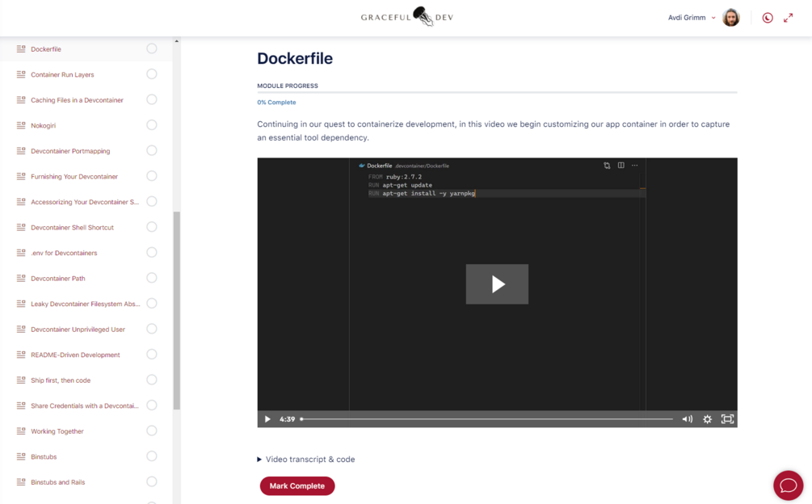Image resolution: width=812 pixels, height=504 pixels.
Task: Open Avdi Grimm profile avatar
Action: [730, 18]
